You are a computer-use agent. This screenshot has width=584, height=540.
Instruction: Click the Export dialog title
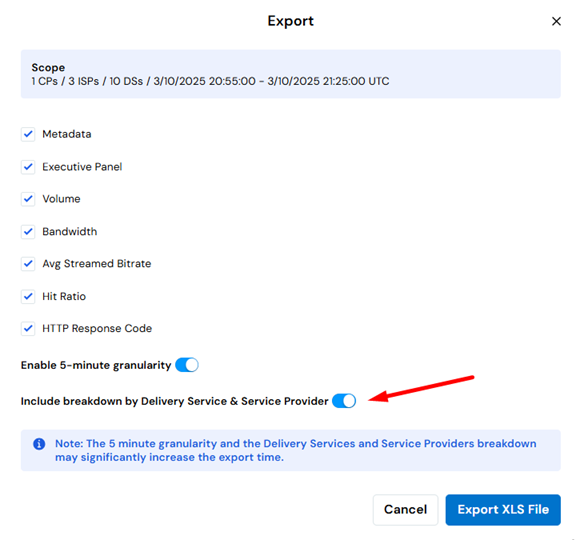pyautogui.click(x=291, y=21)
